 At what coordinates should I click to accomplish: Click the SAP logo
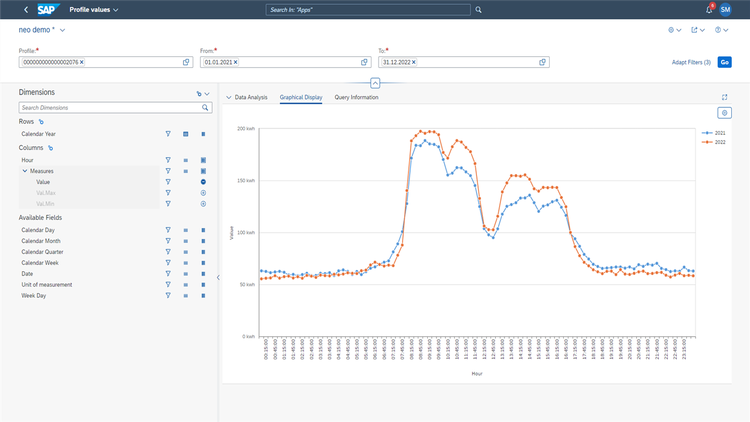pyautogui.click(x=48, y=10)
